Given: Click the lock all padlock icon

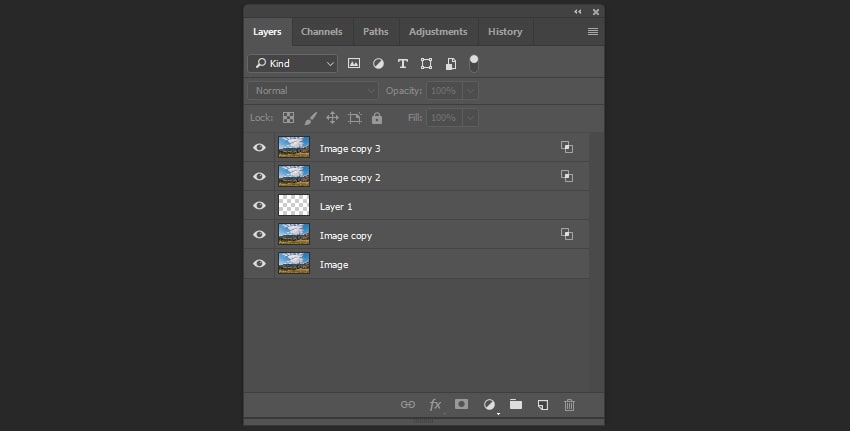Looking at the screenshot, I should click(x=377, y=118).
